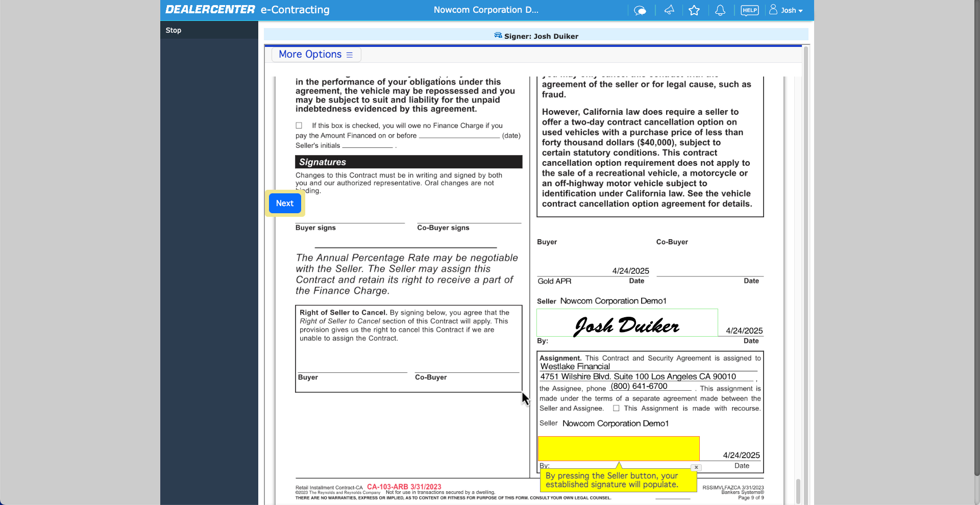Click the announcements megaphone icon
Image resolution: width=980 pixels, height=505 pixels.
pyautogui.click(x=669, y=10)
